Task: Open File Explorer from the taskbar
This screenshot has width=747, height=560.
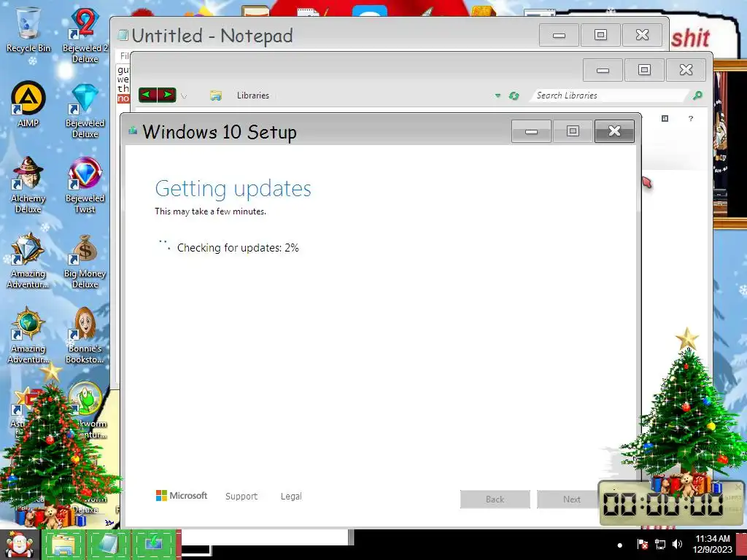Action: [63, 545]
